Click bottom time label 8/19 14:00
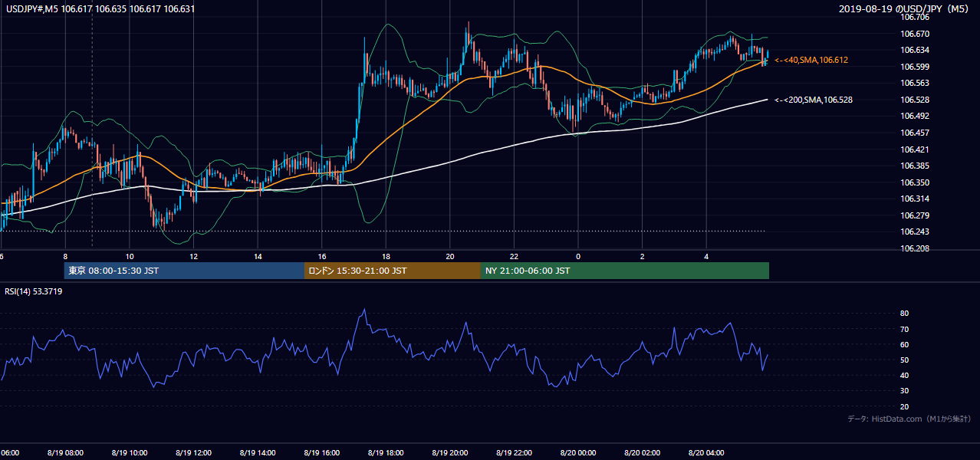Viewport: 980px width, 460px height. [258, 453]
